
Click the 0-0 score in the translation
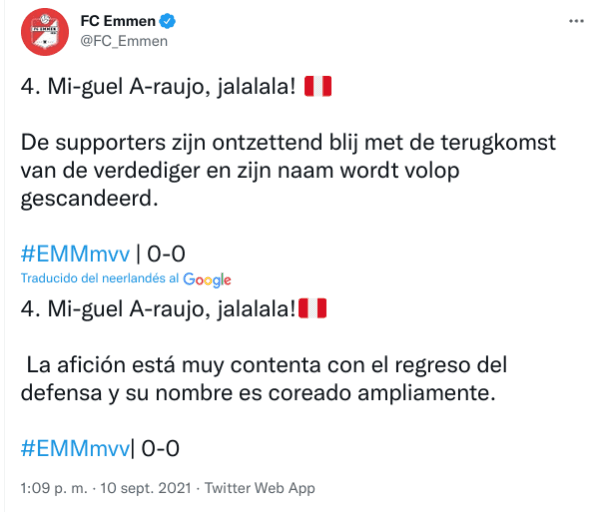point(160,448)
